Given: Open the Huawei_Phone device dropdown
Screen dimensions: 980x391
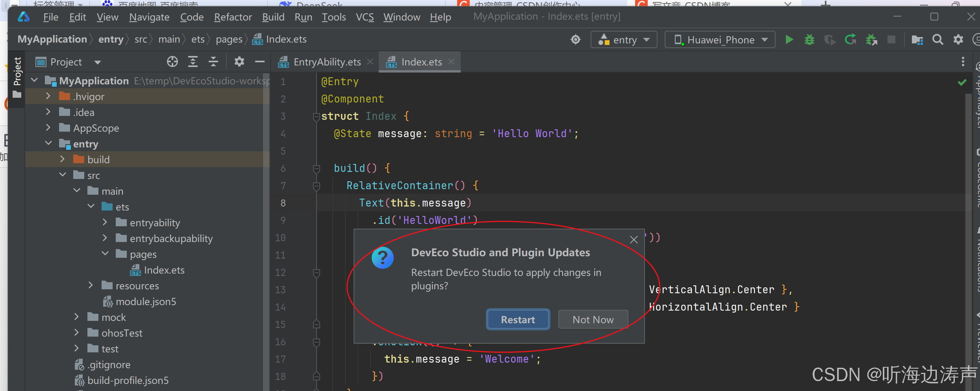Looking at the screenshot, I should 720,40.
